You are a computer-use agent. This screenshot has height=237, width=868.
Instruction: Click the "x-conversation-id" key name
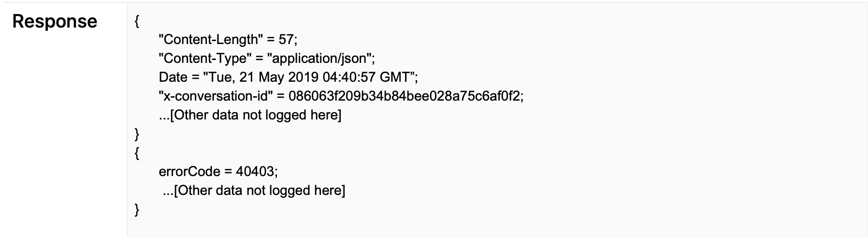click(x=216, y=96)
